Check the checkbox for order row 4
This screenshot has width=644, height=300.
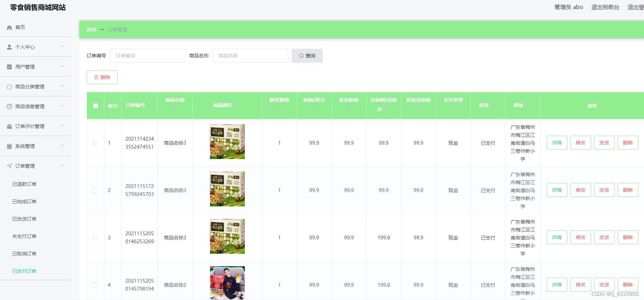(95, 285)
